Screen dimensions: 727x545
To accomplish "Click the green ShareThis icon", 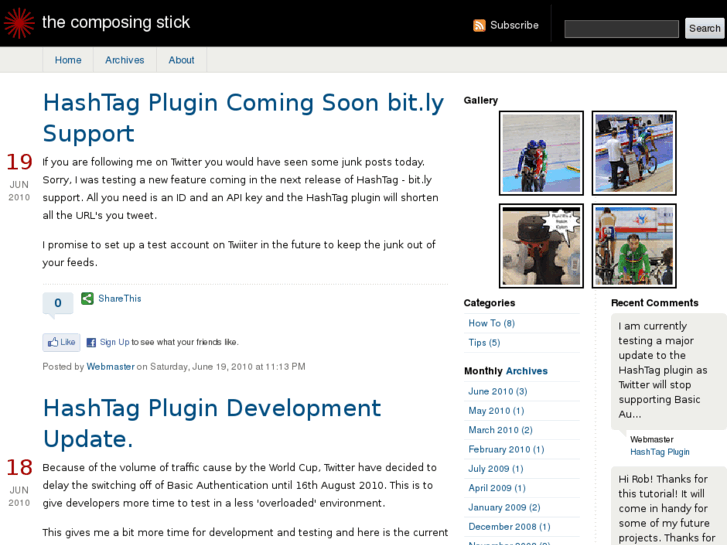I will coord(87,298).
